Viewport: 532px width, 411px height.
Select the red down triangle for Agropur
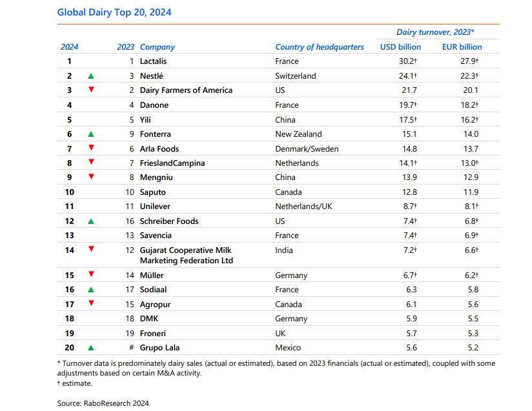(91, 304)
